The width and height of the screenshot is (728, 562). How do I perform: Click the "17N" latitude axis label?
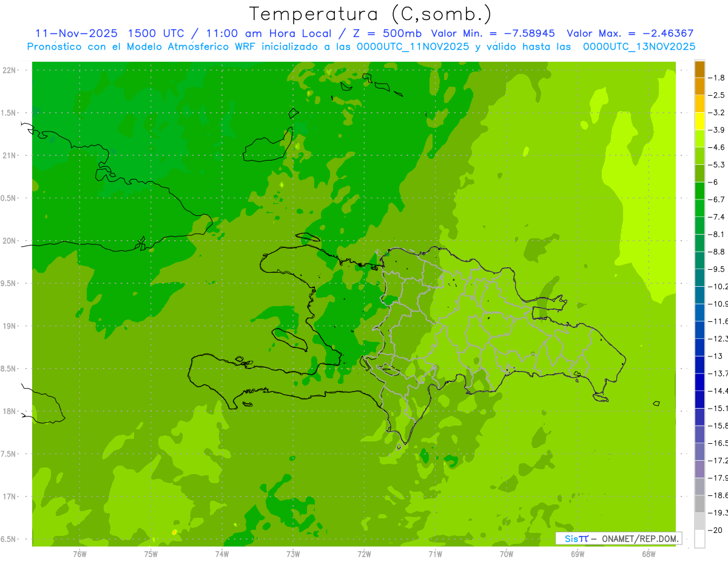10,497
